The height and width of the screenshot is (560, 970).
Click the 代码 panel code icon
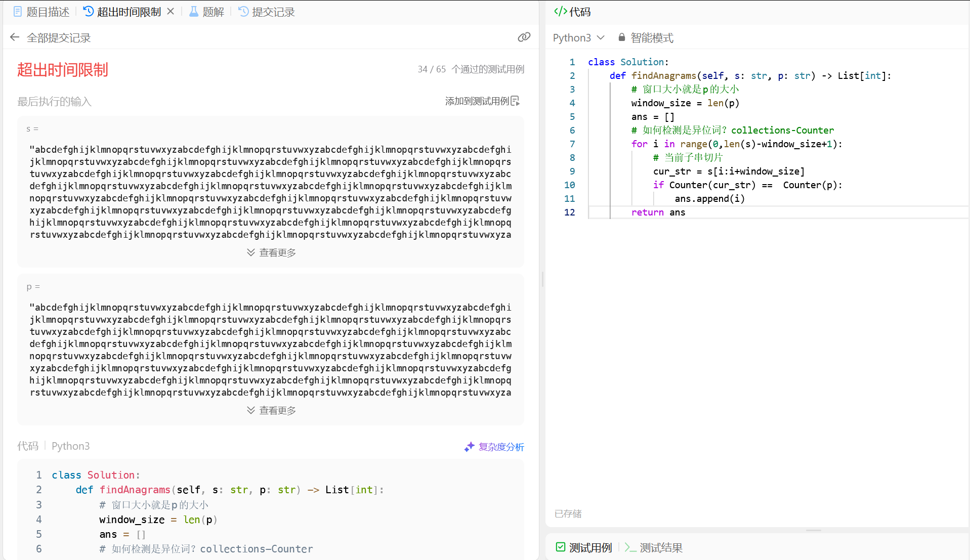coord(560,11)
